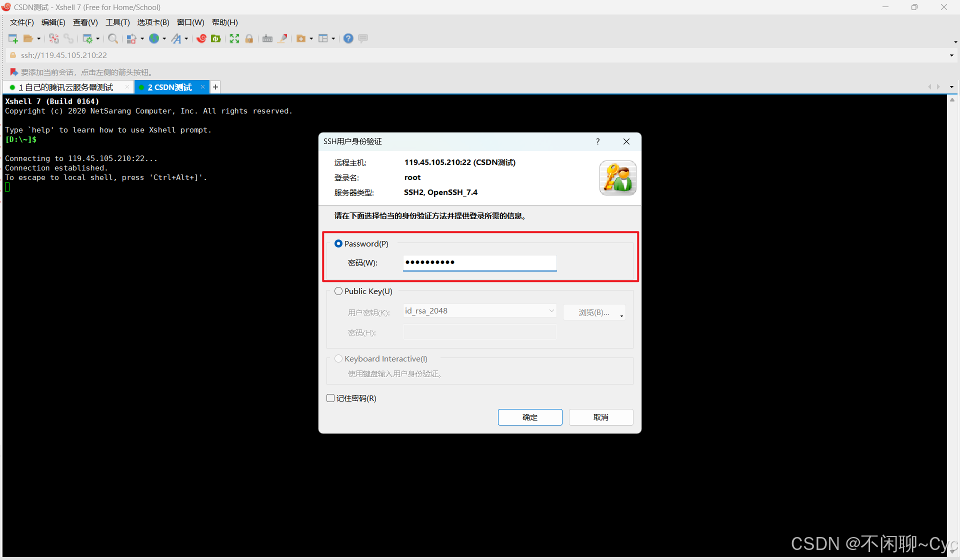Image resolution: width=960 pixels, height=560 pixels.
Task: Select the highlight pen toolbar icon
Action: [282, 38]
